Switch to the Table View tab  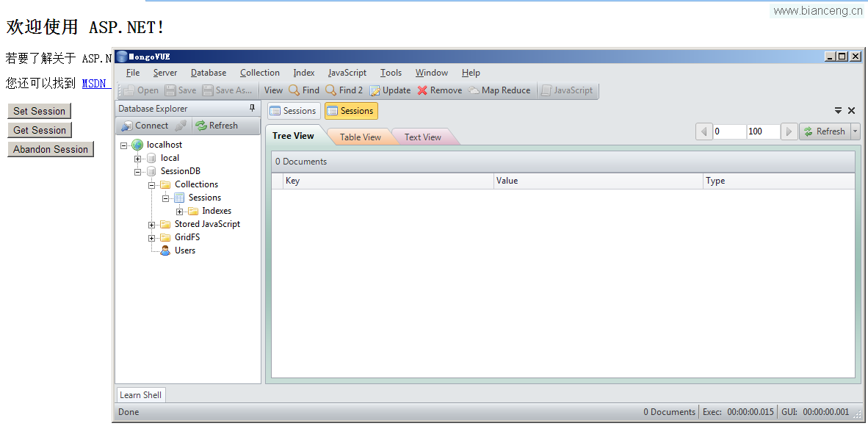point(361,137)
